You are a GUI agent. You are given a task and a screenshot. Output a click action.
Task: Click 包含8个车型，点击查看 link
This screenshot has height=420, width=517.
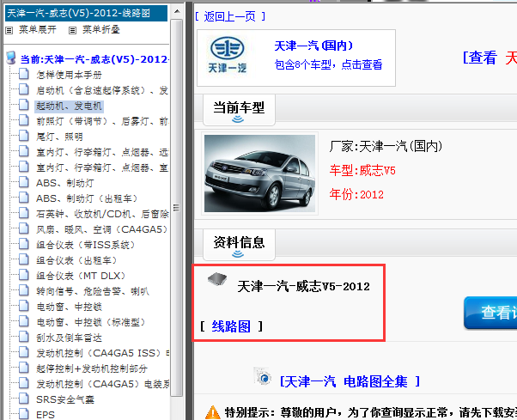[x=328, y=64]
